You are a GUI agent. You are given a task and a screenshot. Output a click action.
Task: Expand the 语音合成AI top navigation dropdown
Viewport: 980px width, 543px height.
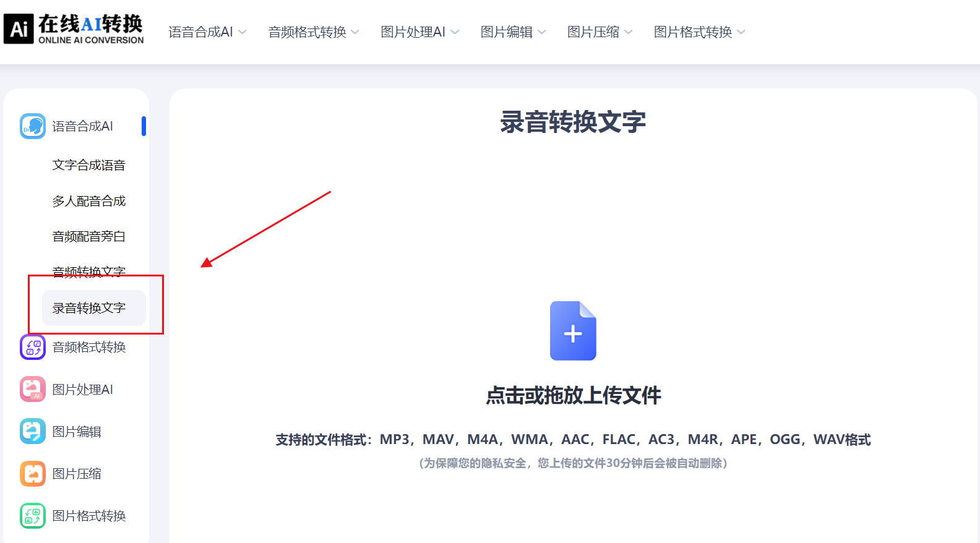pyautogui.click(x=207, y=32)
